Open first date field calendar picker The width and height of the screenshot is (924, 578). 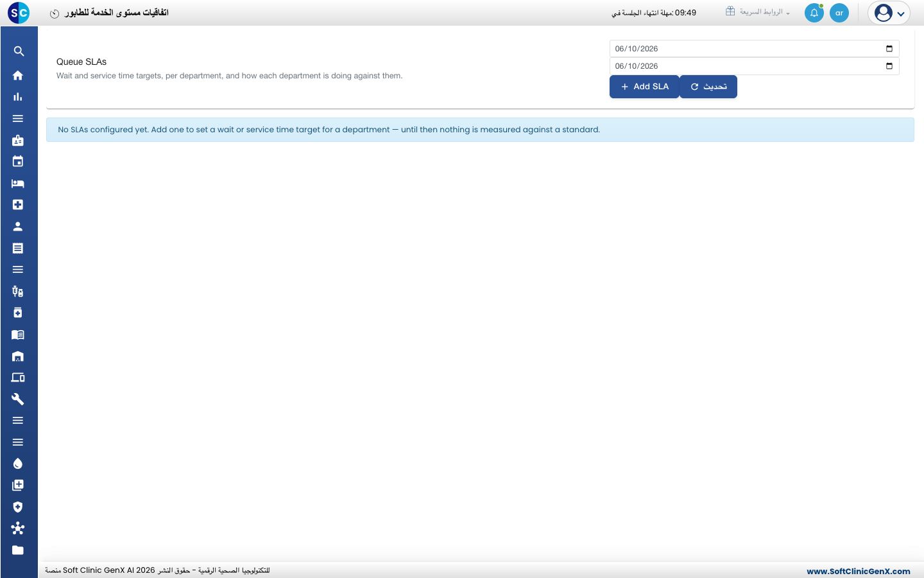click(889, 49)
